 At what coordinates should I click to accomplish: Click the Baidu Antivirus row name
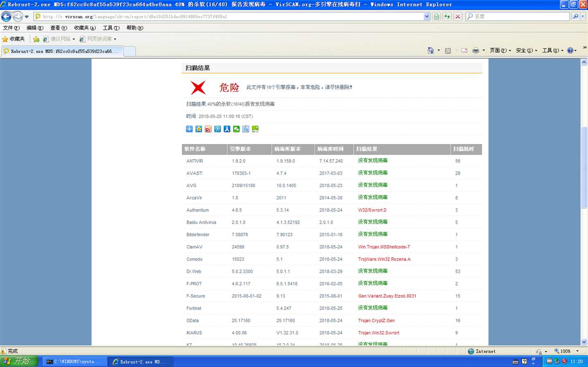click(201, 223)
